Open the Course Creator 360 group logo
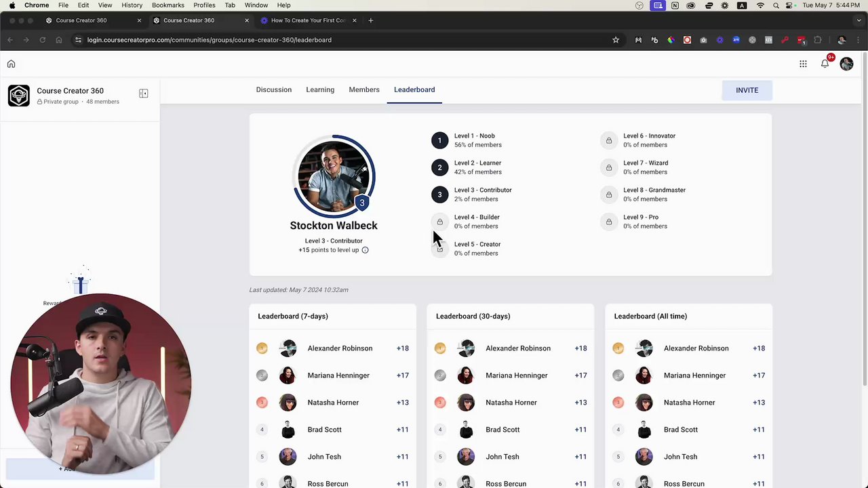Viewport: 868px width, 488px height. (x=19, y=96)
